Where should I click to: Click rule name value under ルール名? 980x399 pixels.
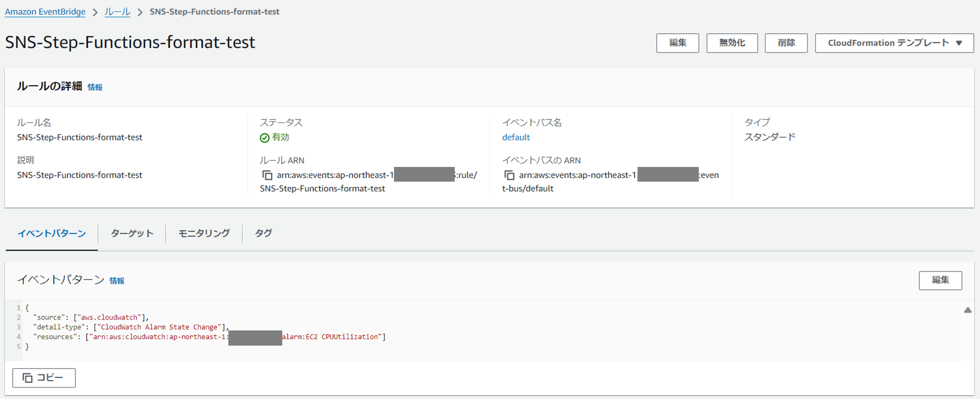click(x=79, y=138)
